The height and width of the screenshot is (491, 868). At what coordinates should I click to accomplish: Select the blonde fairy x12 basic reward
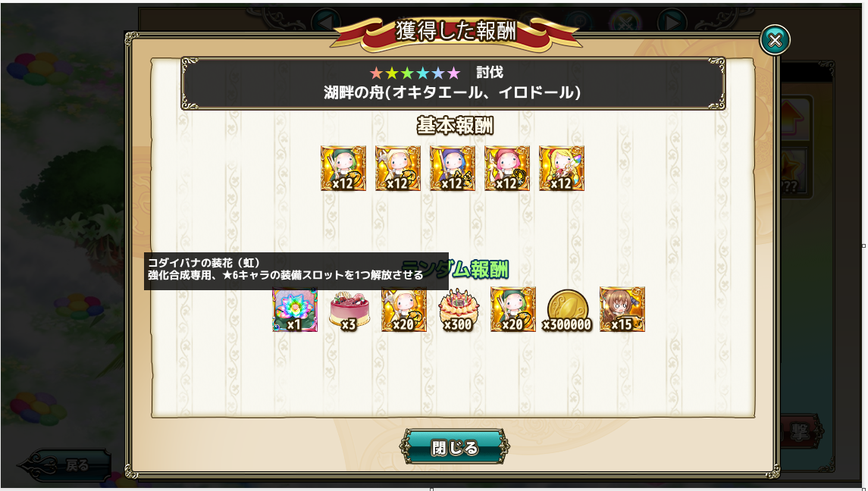(x=397, y=168)
